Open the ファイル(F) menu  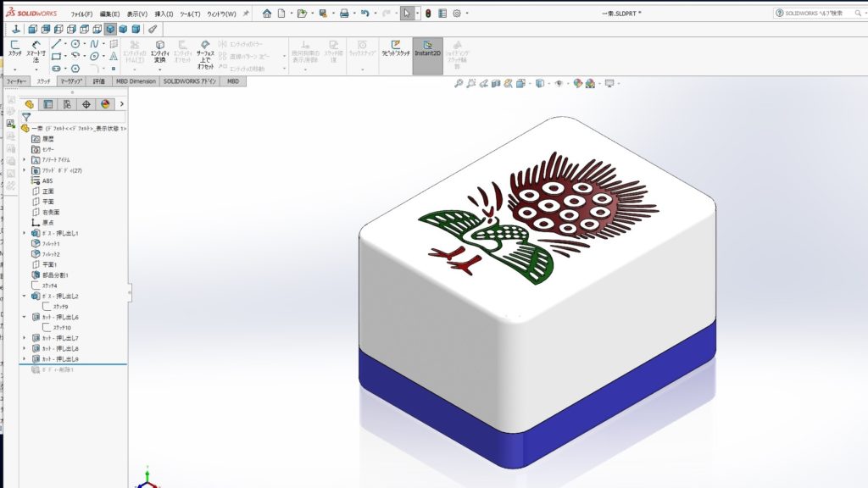tap(81, 14)
